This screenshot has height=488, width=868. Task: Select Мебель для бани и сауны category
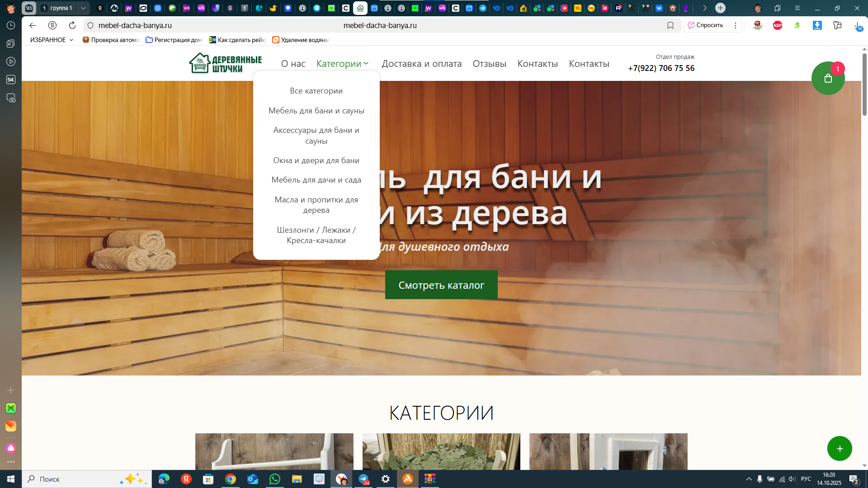[x=316, y=111]
